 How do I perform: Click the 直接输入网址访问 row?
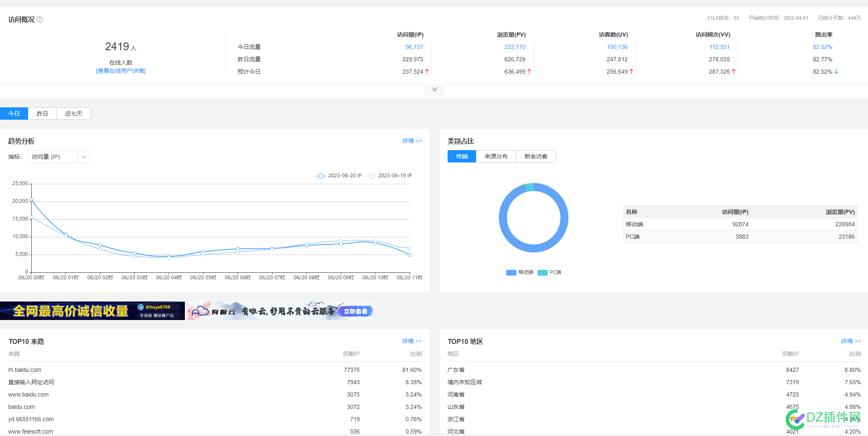coord(215,382)
